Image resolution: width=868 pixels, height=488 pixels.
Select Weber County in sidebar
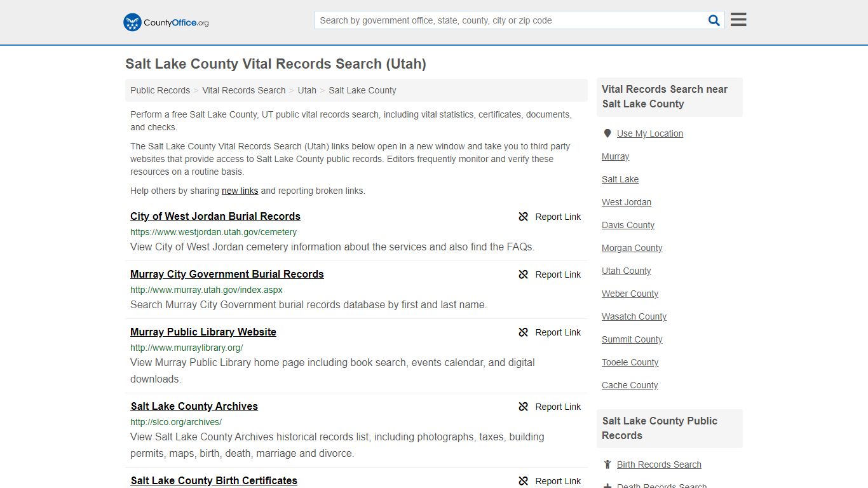coord(630,294)
